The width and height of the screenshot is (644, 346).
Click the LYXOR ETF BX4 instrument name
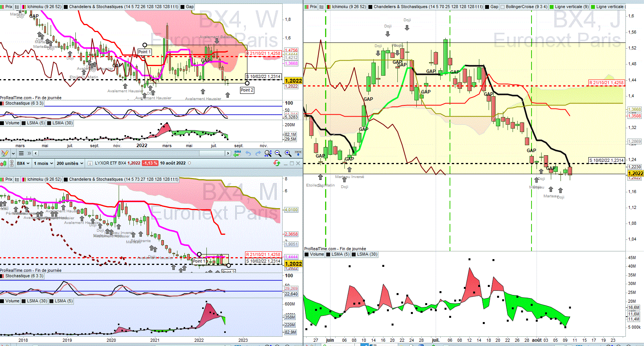click(x=111, y=163)
